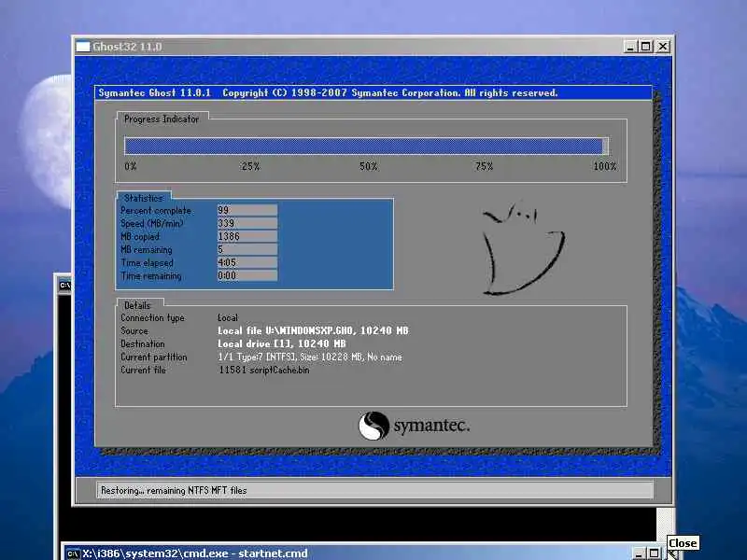Click the Current file label
This screenshot has height=560, width=747.
[x=143, y=370]
